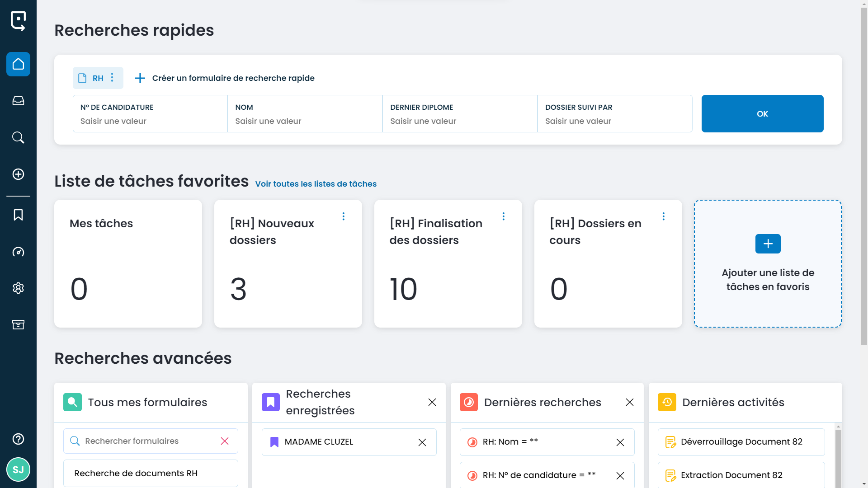Click the red Dernières recherches panel icon
This screenshot has height=488, width=868.
coord(469,402)
